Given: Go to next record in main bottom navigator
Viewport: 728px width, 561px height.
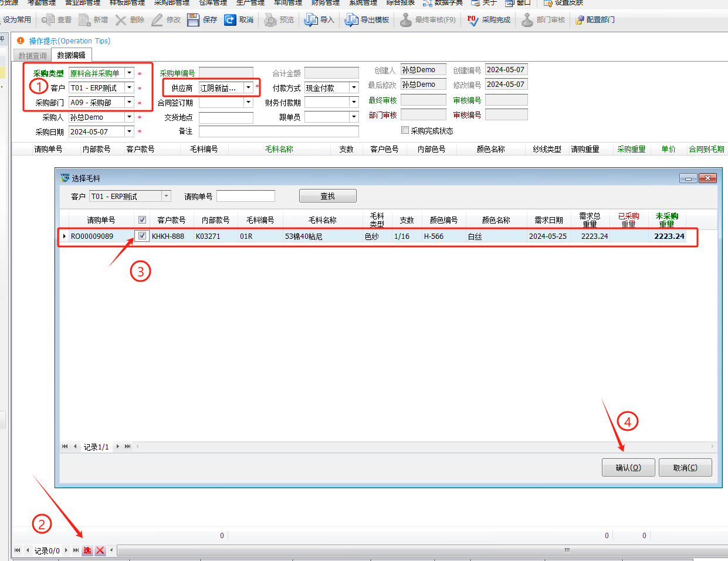Looking at the screenshot, I should click(66, 550).
